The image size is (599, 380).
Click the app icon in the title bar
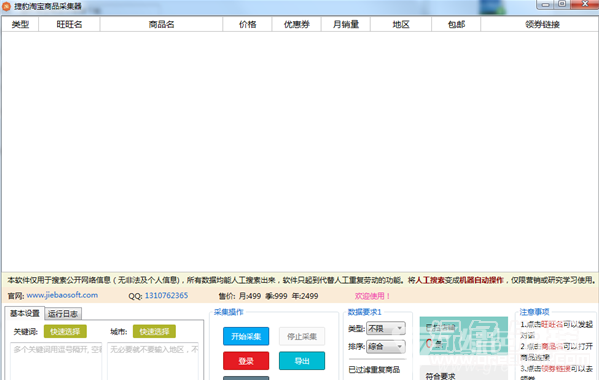tap(6, 6)
